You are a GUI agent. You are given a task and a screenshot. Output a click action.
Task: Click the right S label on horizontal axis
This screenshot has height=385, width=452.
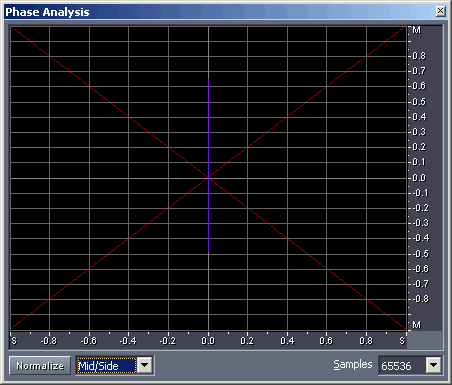pos(402,341)
